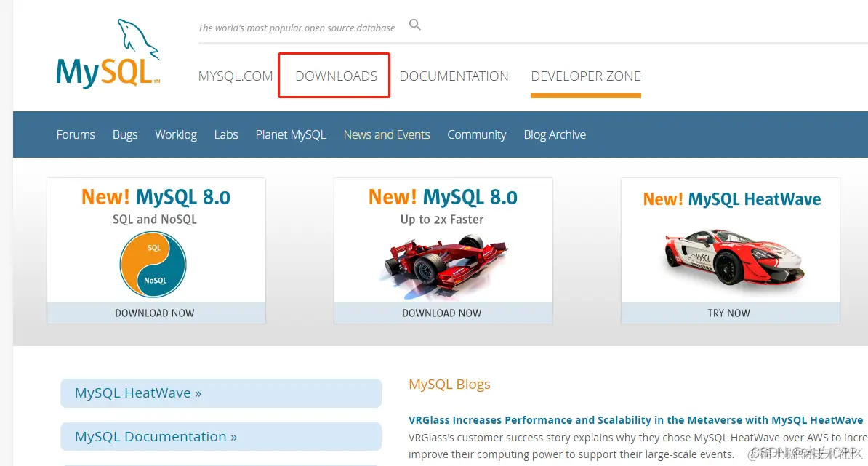Open Forums in the blue navbar
The image size is (868, 466).
point(76,134)
